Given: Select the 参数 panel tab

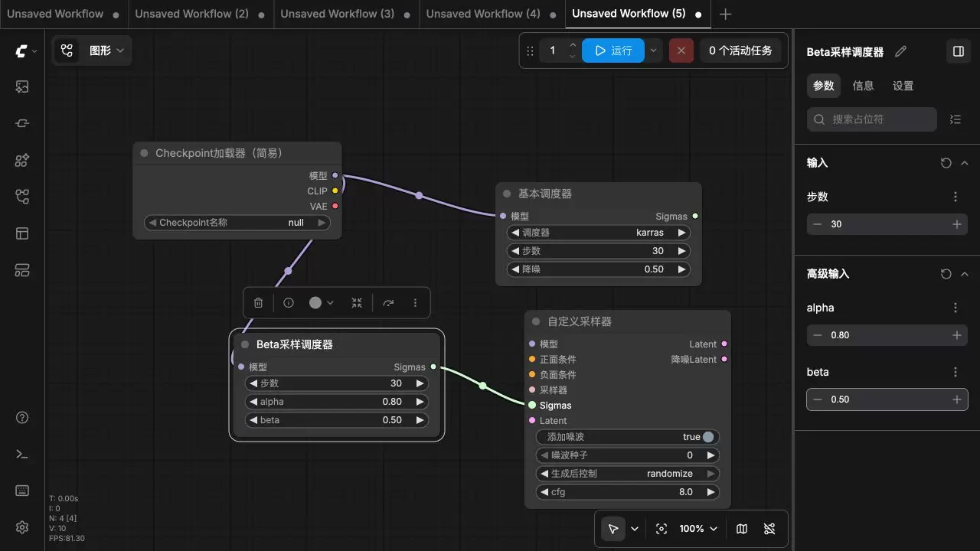Looking at the screenshot, I should [x=824, y=86].
